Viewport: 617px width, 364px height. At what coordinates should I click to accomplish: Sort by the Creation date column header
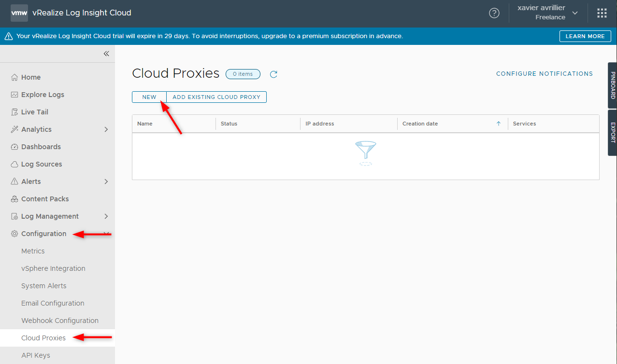pos(420,124)
